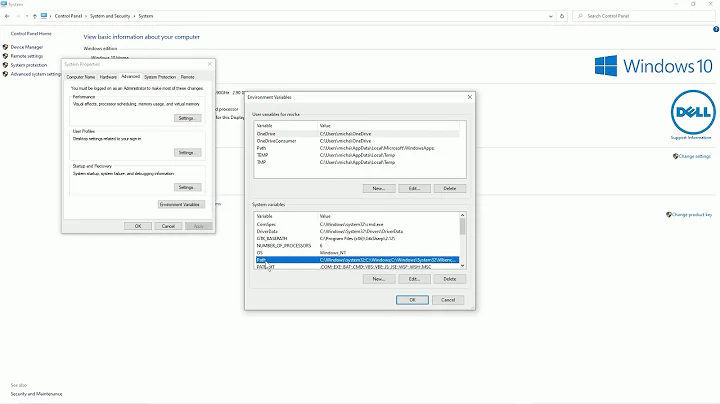
Task: Click OK in System Properties dialog
Action: (x=138, y=226)
